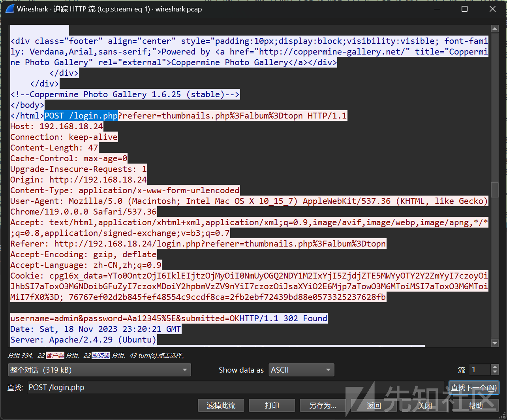This screenshot has height=420, width=507.
Task: Open the 整个对话 (319 kB) conversation dropdown
Action: (100, 370)
